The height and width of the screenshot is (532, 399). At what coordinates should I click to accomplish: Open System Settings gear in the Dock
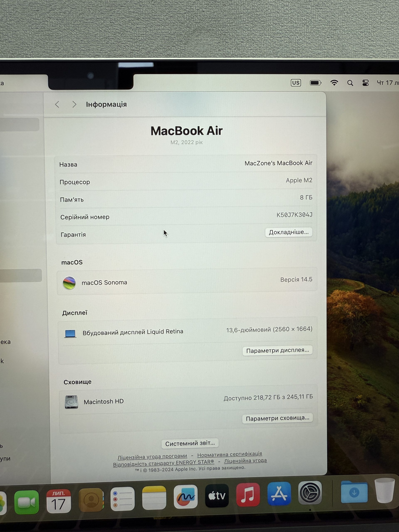point(310,493)
